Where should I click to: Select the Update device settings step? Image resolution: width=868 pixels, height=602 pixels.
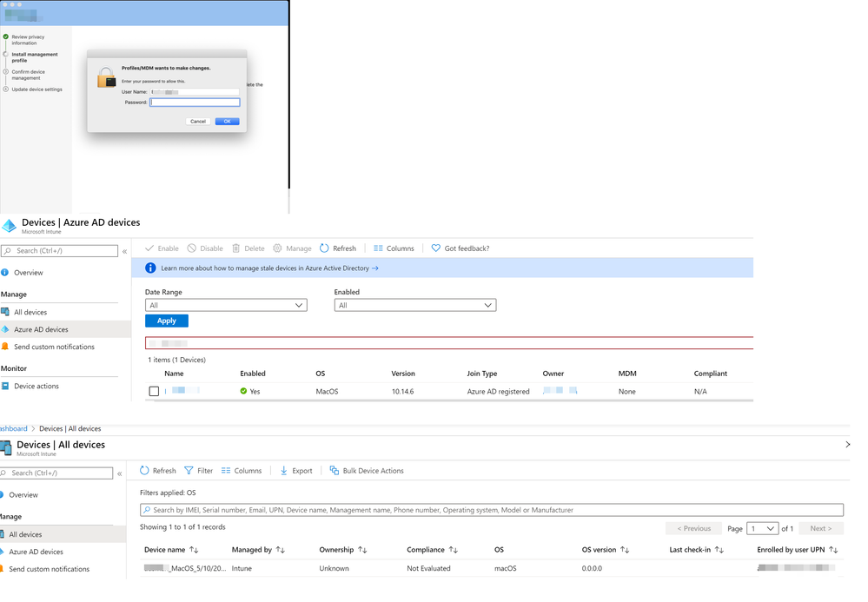point(36,89)
